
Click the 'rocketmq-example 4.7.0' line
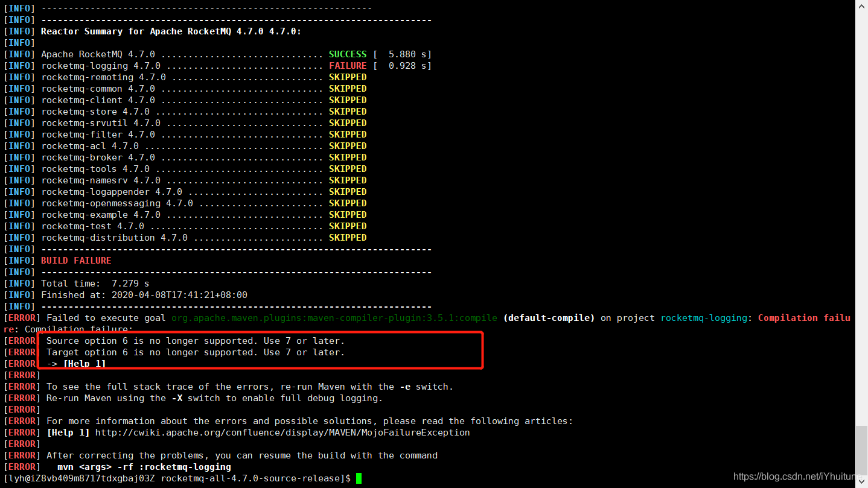point(185,215)
